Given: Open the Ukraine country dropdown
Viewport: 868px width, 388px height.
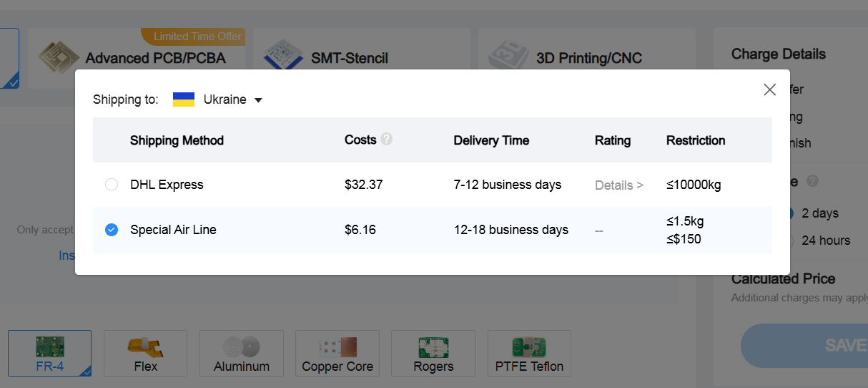Looking at the screenshot, I should point(258,100).
